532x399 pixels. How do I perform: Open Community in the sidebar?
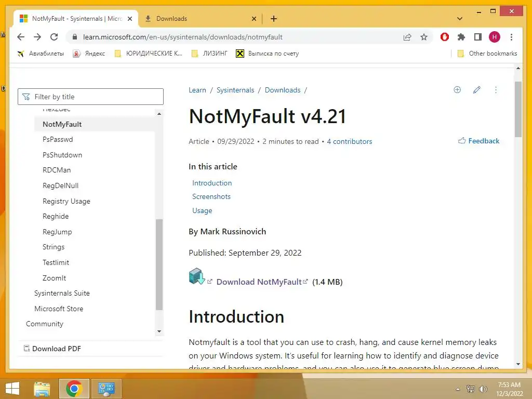pos(45,324)
